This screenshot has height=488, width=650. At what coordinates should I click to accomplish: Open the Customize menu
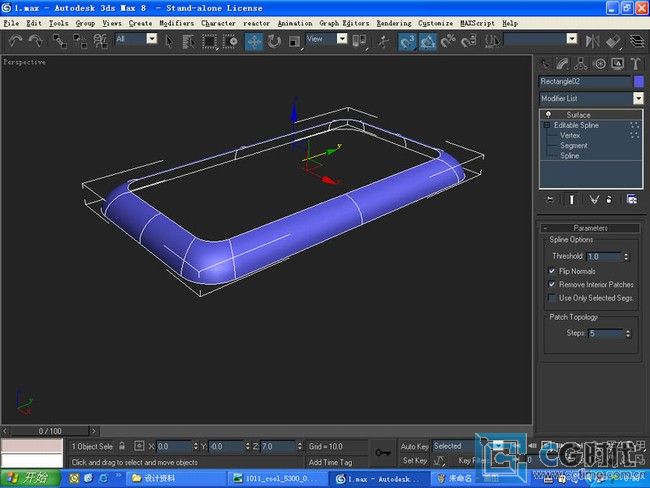435,23
